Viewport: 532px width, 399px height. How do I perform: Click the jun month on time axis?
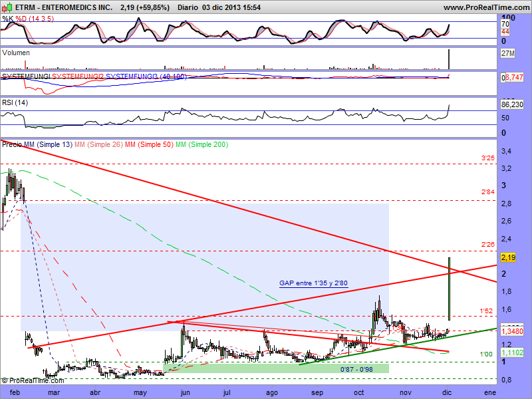click(x=186, y=392)
